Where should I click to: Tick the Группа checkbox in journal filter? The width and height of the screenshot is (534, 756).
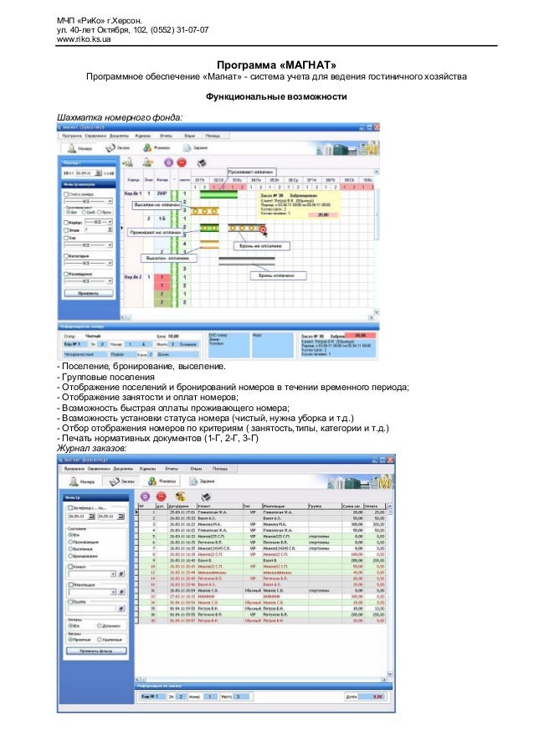[x=70, y=602]
